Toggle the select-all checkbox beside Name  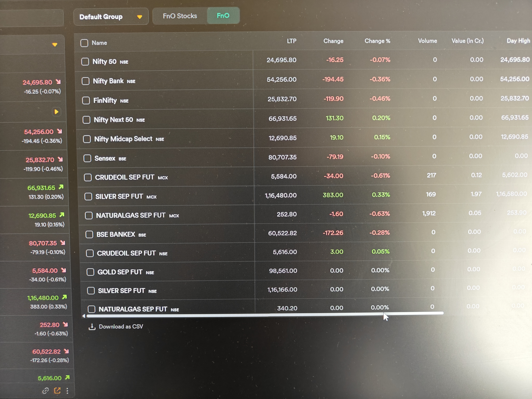point(84,43)
